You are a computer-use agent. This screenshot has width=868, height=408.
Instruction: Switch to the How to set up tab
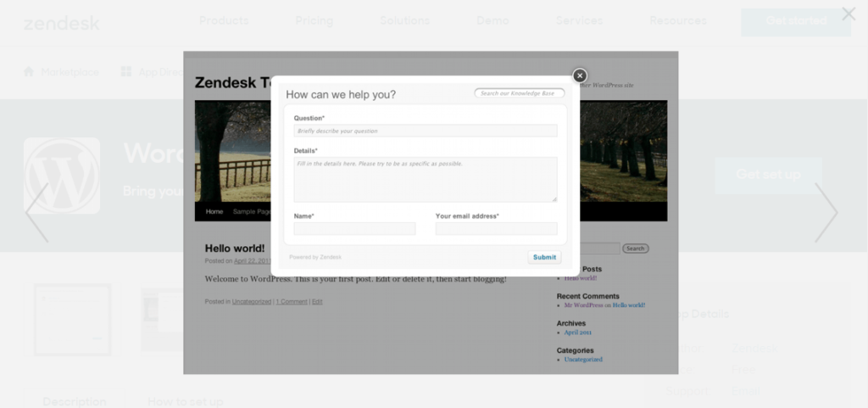185,401
